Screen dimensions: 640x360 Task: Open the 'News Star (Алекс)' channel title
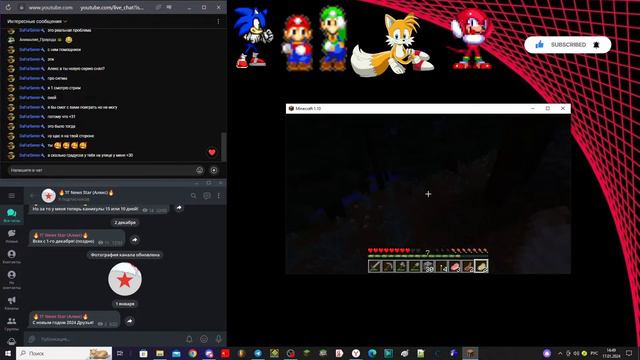pos(86,192)
